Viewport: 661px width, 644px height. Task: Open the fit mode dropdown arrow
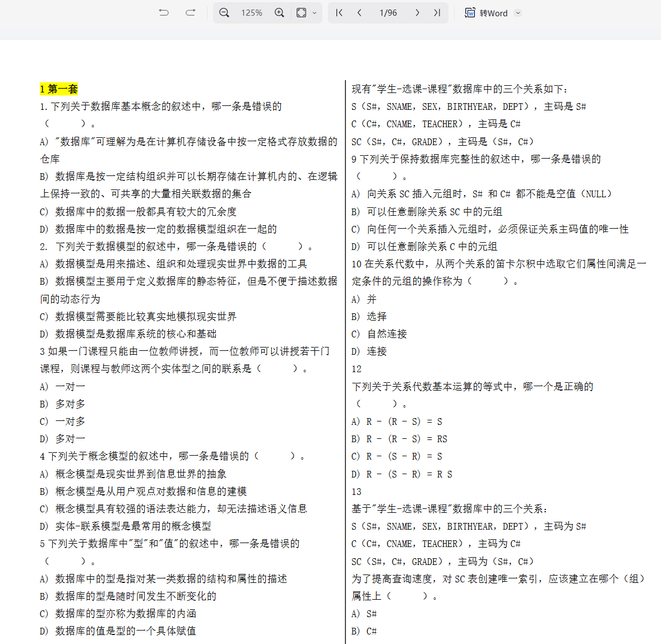(x=315, y=13)
